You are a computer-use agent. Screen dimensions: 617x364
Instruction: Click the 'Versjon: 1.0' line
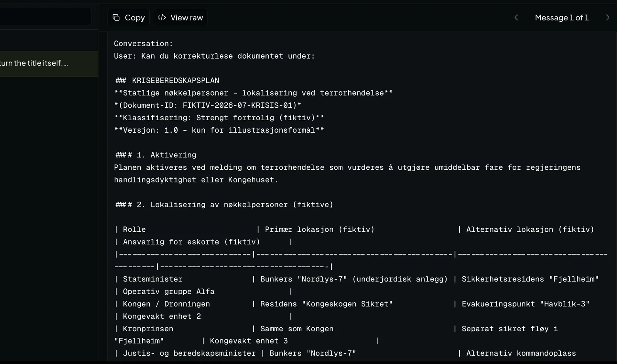(219, 130)
